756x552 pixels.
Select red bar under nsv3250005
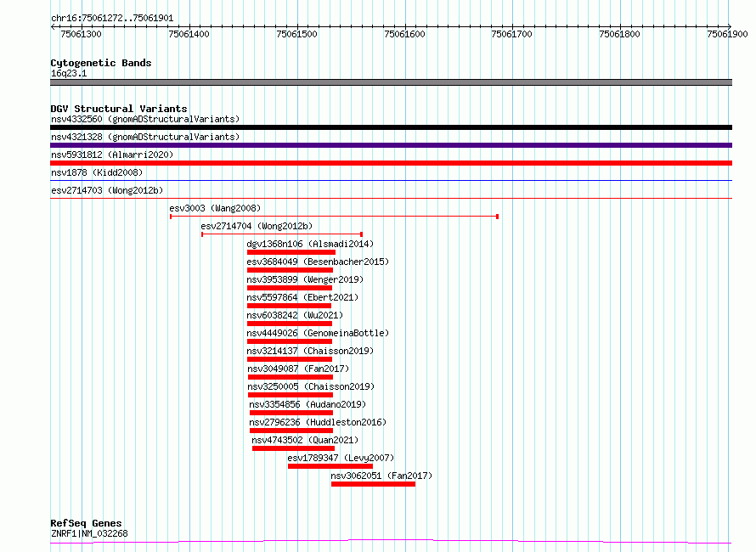pos(291,395)
